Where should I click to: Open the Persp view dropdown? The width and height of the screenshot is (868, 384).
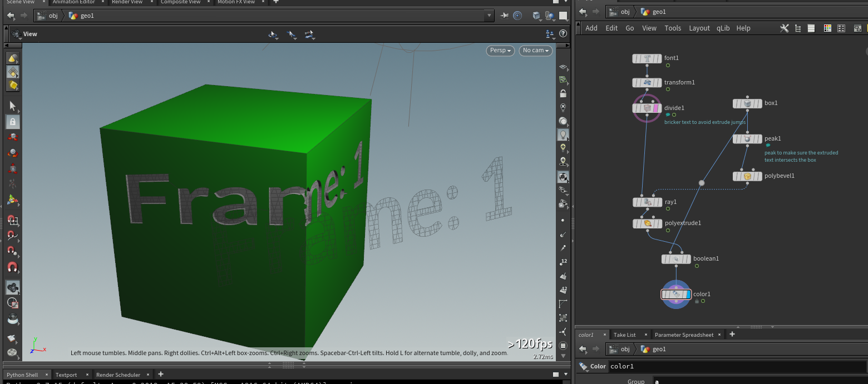tap(499, 50)
